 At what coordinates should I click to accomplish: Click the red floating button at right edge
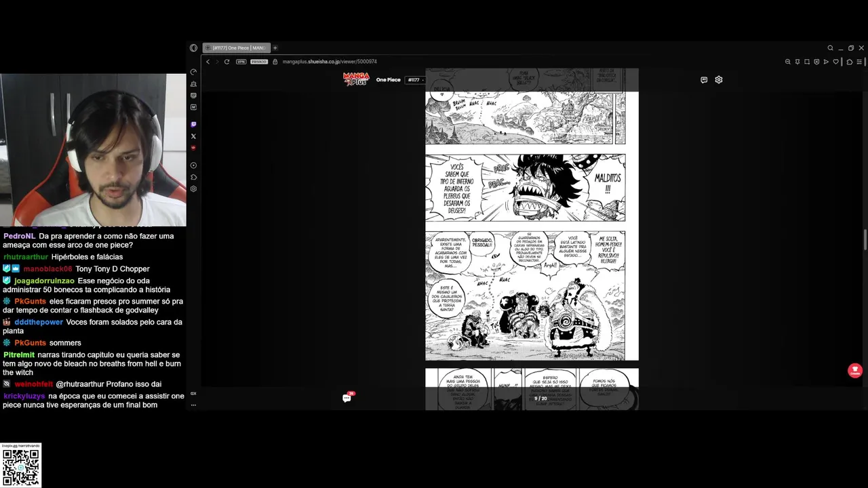pos(854,371)
